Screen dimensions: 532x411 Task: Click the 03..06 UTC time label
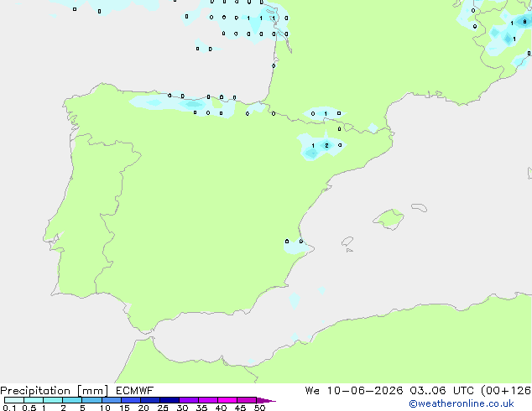point(441,391)
